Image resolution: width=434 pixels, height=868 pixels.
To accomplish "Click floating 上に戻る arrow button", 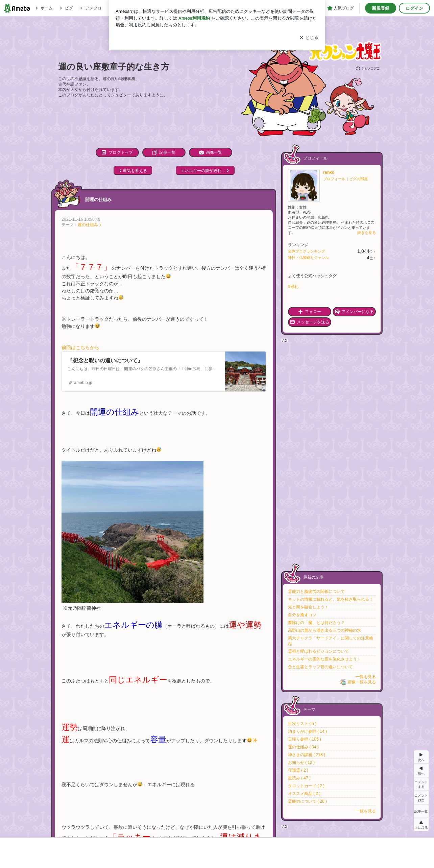I will 421,825.
